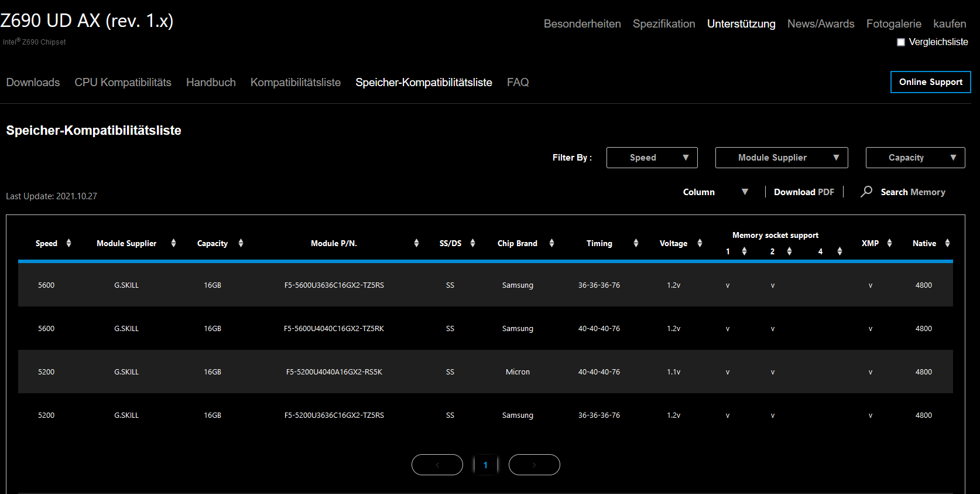
Task: Open Unterstützung navigation item
Action: [x=741, y=24]
